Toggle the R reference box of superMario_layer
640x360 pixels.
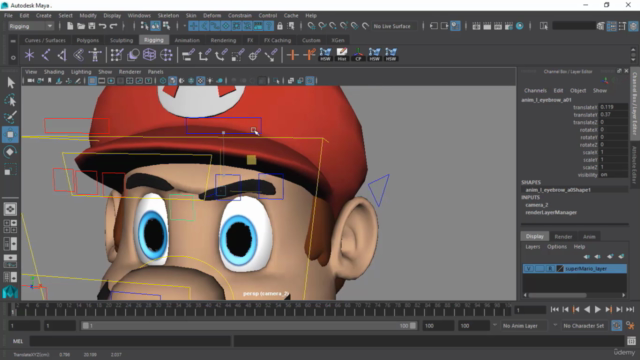[x=550, y=269]
